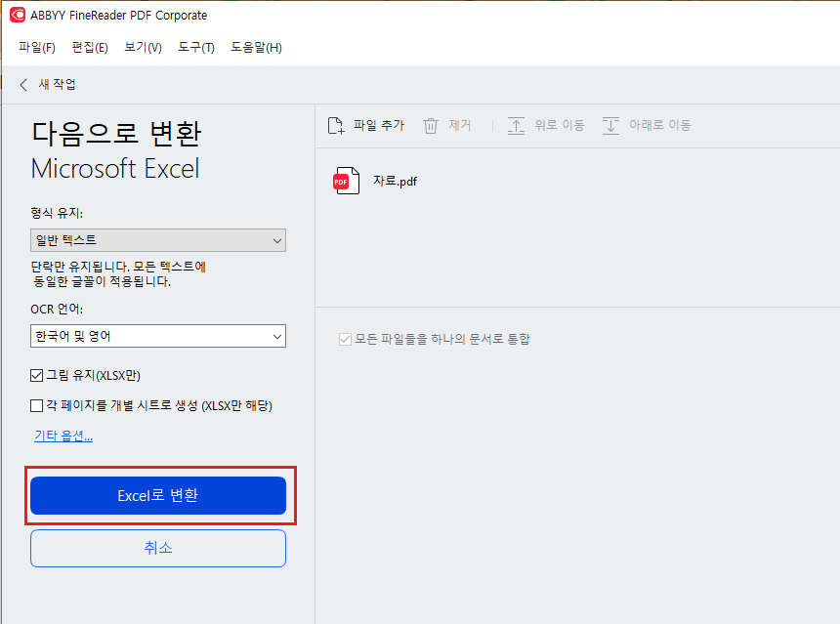Go back with the arrow beside 새 작업
This screenshot has height=624, width=840.
point(23,85)
